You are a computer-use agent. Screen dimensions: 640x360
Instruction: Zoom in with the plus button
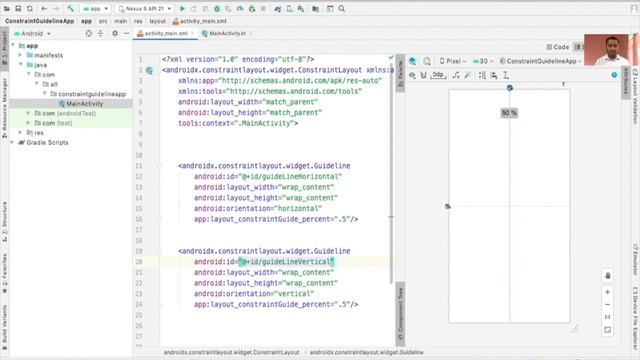pyautogui.click(x=607, y=292)
